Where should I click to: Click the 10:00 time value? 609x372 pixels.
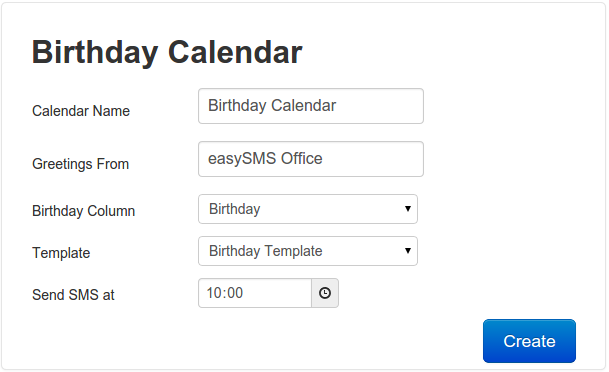pos(225,293)
